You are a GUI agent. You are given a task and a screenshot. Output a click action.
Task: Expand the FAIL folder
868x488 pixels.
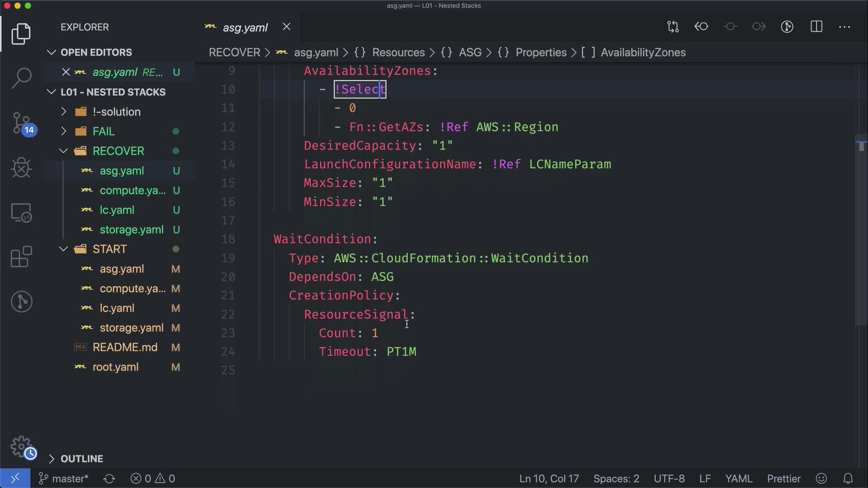click(104, 131)
